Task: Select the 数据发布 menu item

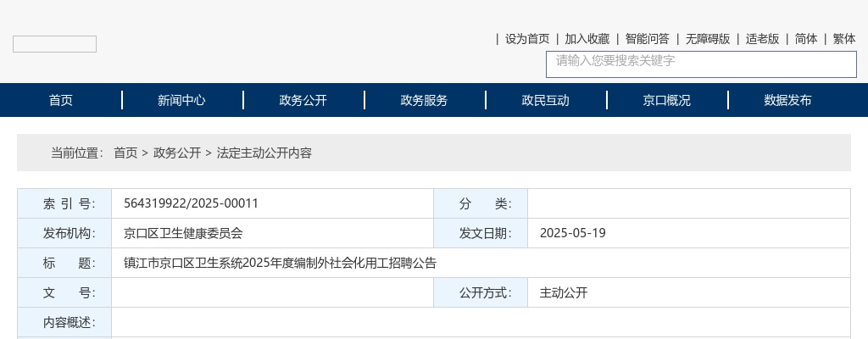Action: 788,100
